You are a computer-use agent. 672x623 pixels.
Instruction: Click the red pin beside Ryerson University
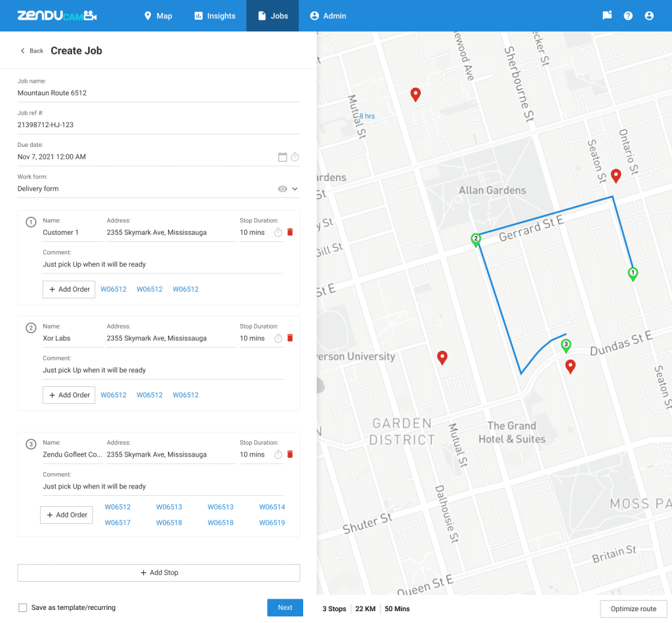[442, 357]
